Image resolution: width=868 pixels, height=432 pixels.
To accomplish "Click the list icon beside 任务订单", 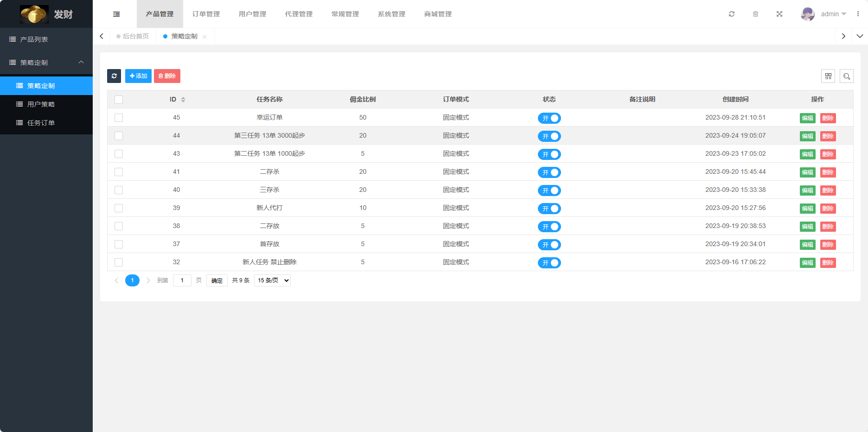I will pyautogui.click(x=19, y=123).
